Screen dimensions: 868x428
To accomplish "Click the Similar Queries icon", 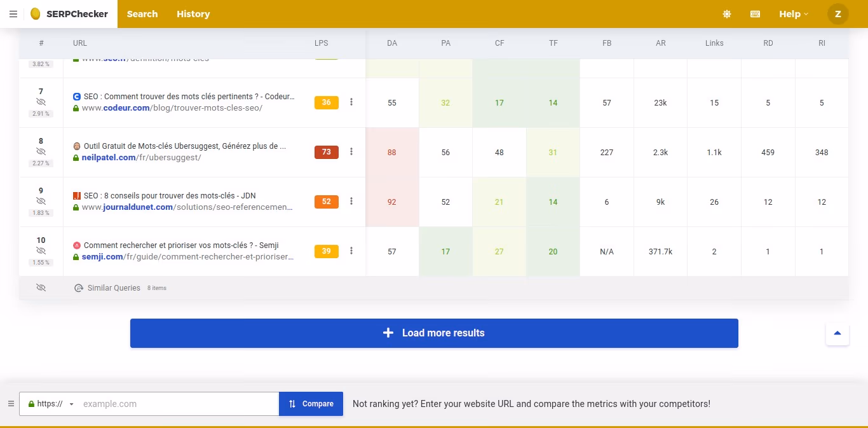I will point(79,288).
